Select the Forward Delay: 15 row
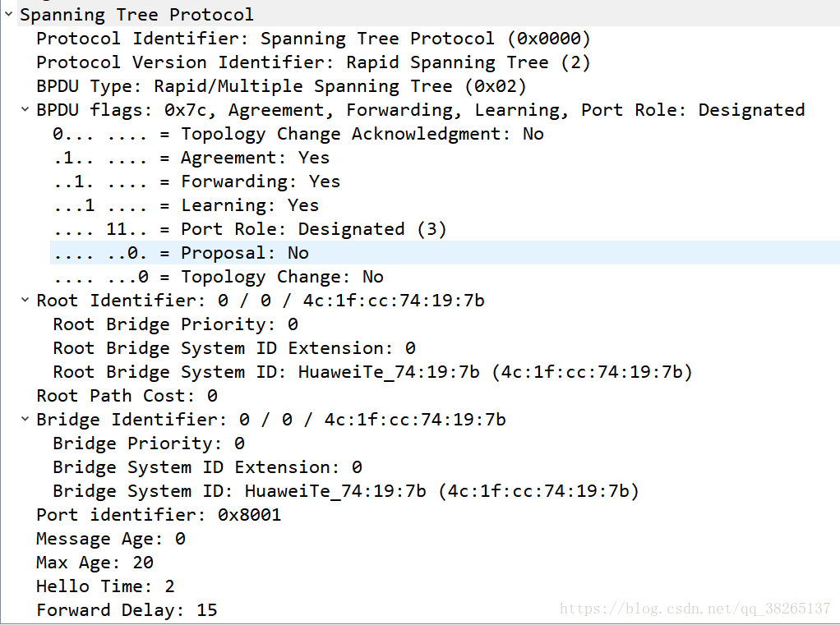Image resolution: width=840 pixels, height=625 pixels. tap(127, 610)
